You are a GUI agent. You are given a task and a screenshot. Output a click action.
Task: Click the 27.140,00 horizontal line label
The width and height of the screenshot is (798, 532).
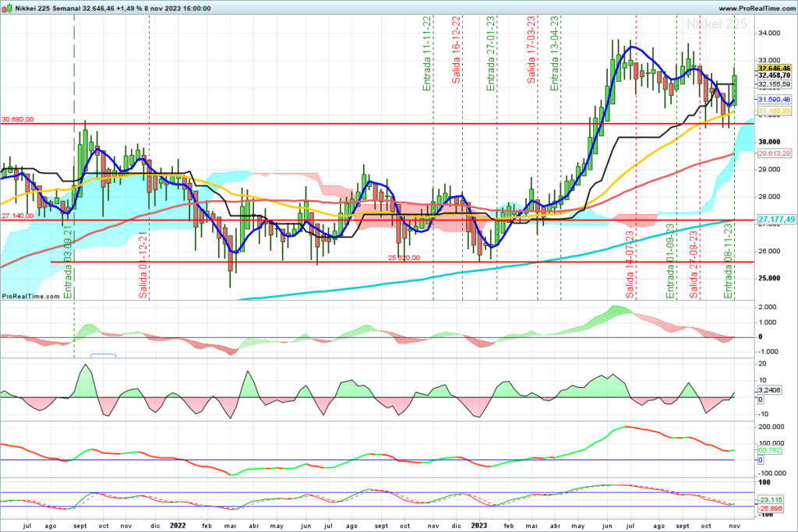click(18, 217)
